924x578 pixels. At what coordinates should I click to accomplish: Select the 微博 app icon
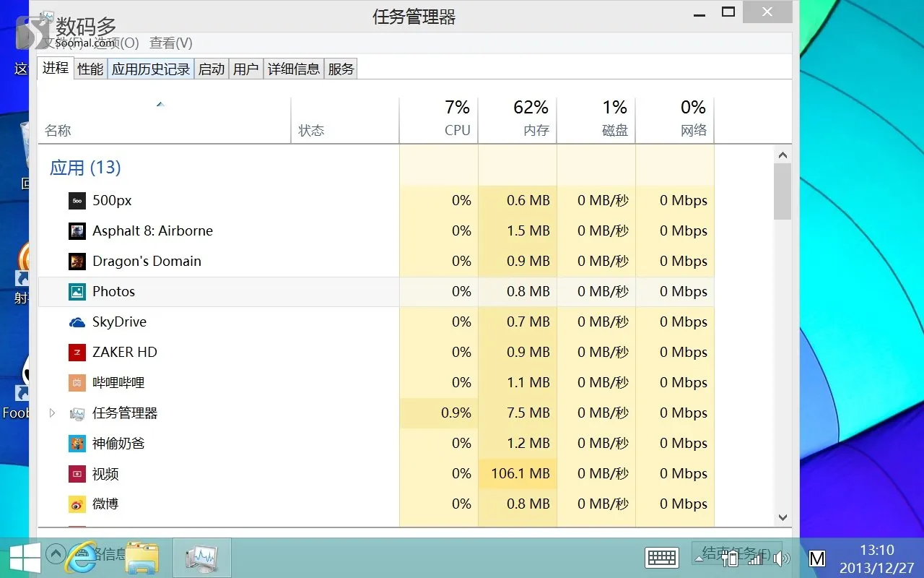click(77, 504)
